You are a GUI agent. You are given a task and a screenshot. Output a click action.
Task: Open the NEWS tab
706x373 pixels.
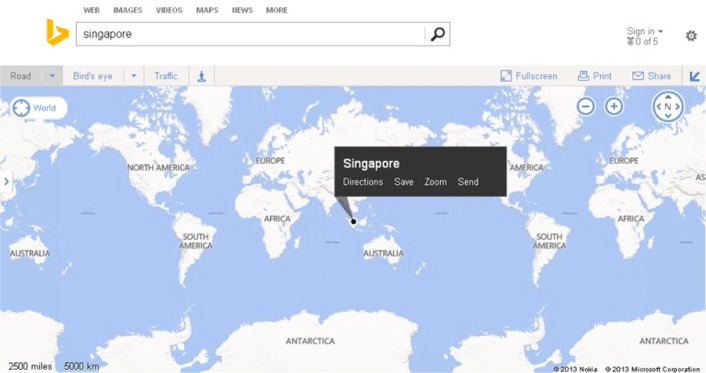(x=242, y=10)
